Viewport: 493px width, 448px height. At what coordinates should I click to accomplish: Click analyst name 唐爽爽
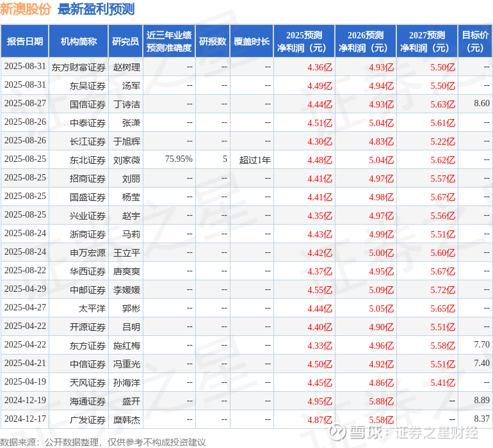tap(127, 271)
